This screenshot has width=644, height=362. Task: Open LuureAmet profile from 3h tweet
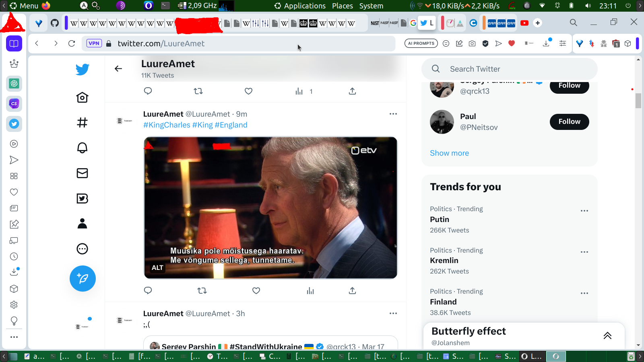(x=163, y=313)
